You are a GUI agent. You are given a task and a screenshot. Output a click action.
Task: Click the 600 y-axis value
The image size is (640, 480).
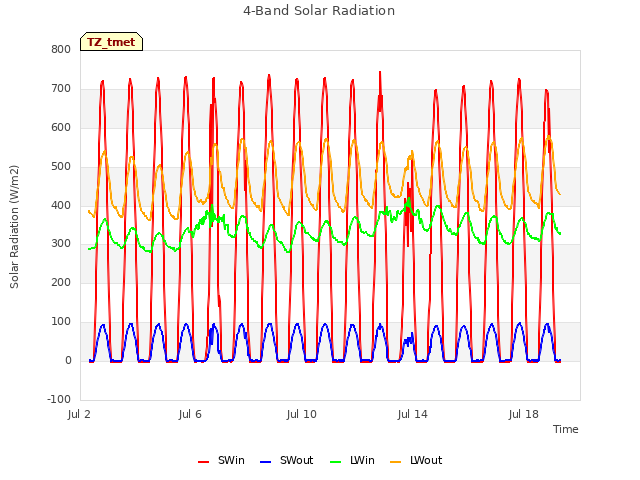click(61, 128)
